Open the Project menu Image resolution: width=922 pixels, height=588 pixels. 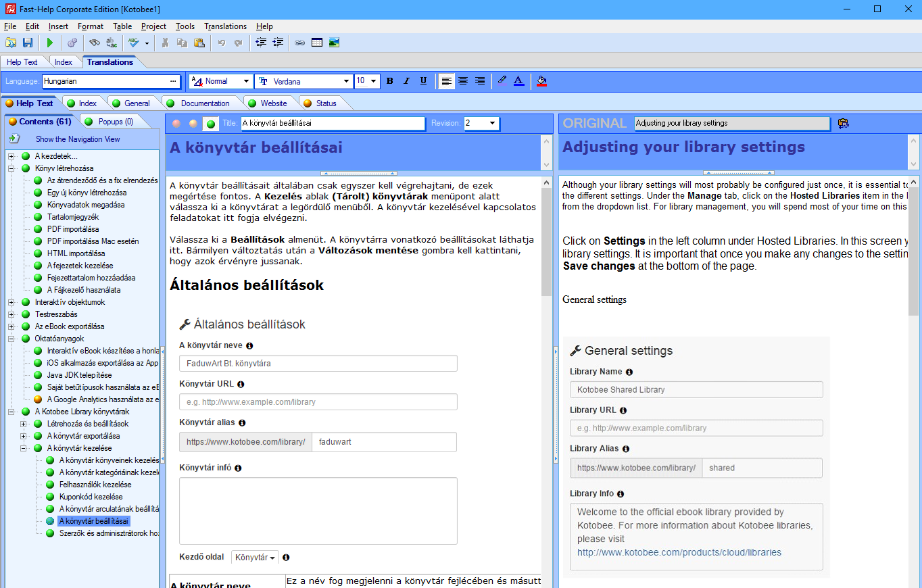click(153, 26)
